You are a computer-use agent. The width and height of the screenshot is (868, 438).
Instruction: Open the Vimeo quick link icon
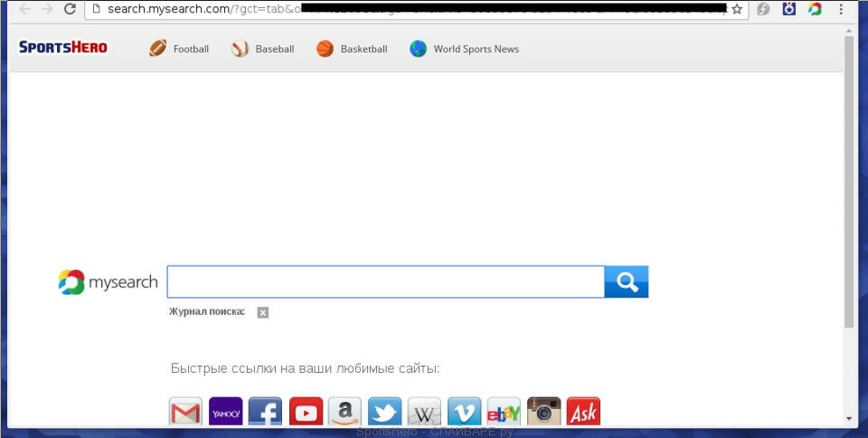coord(464,413)
